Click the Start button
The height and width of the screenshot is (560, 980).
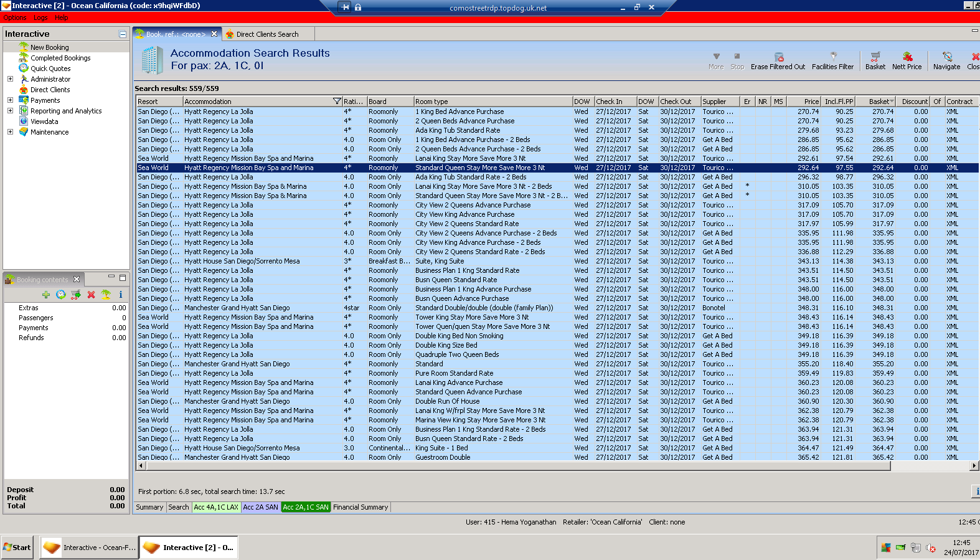[x=17, y=548]
